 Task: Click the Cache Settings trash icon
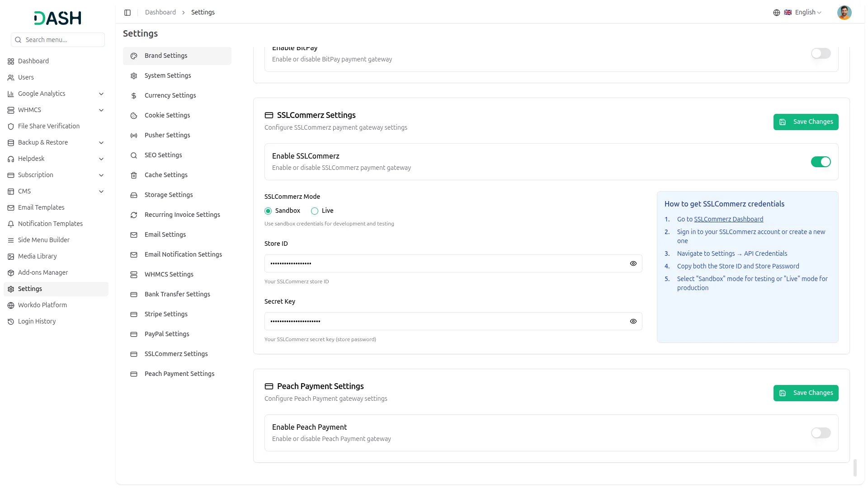click(x=134, y=175)
